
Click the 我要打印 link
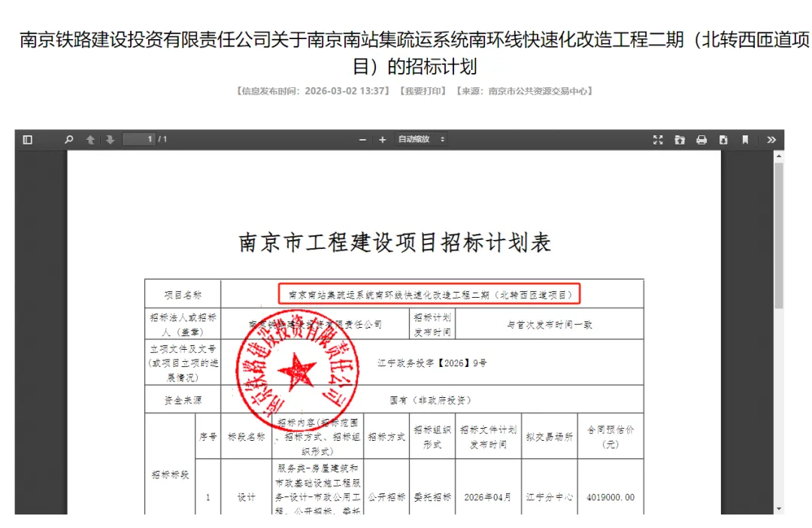click(x=423, y=91)
